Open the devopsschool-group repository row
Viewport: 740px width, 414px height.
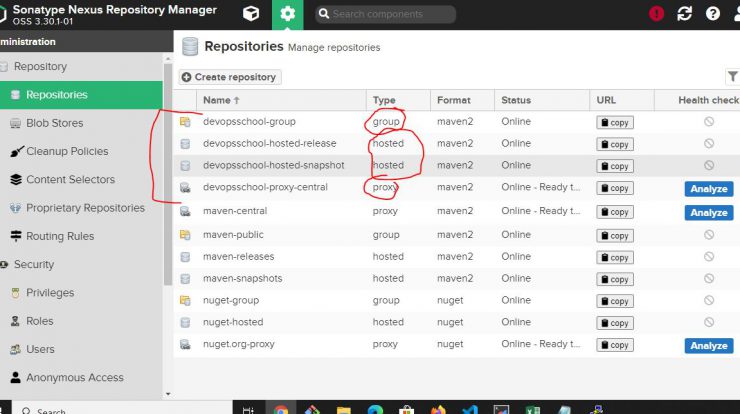point(456,122)
